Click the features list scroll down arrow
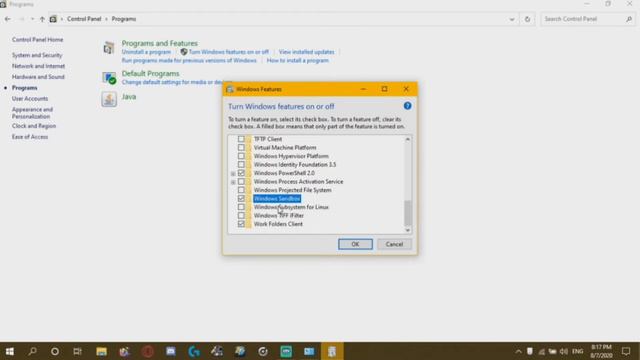640x360 pixels. point(407,230)
